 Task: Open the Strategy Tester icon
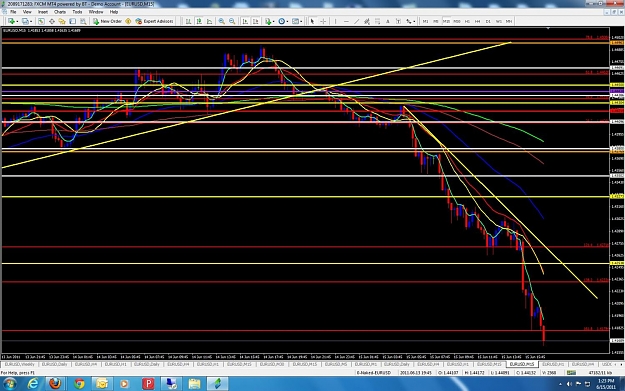pos(83,21)
